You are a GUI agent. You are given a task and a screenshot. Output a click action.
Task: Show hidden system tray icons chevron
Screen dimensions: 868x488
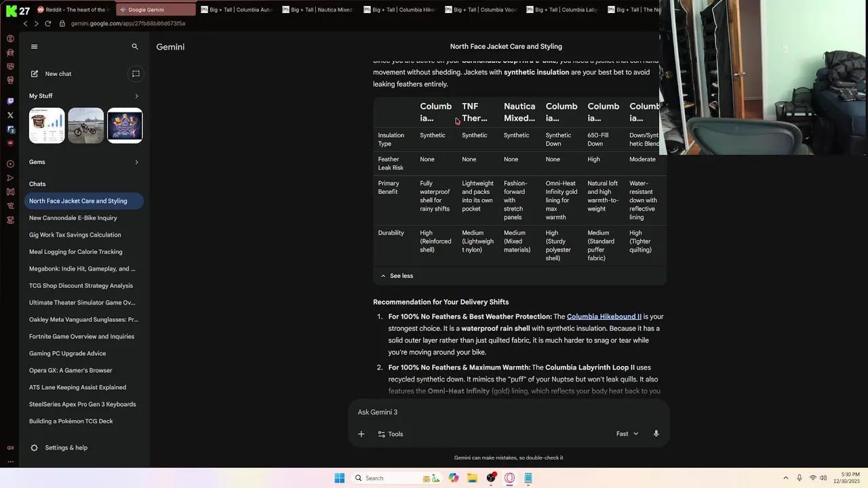click(786, 478)
